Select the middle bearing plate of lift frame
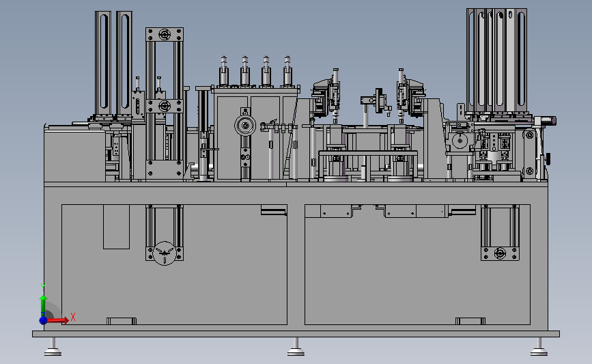The image size is (592, 364). tap(165, 106)
